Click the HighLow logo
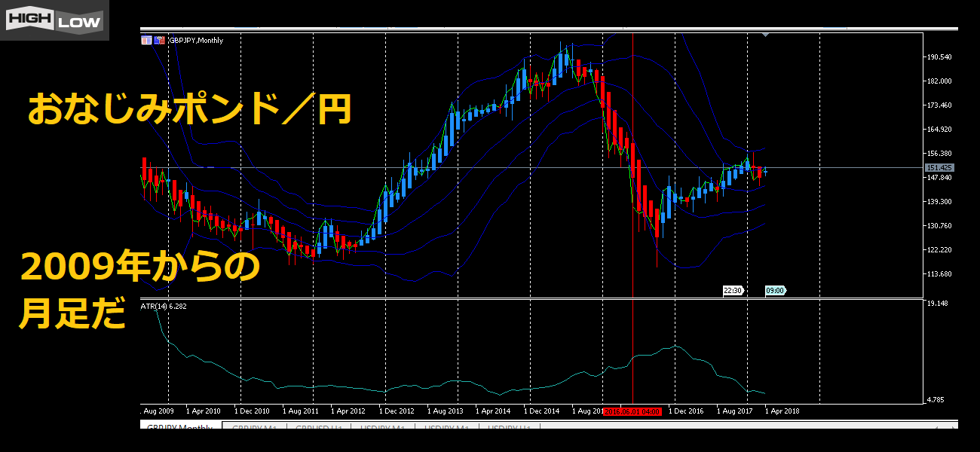Viewport: 980px width, 452px height. tap(54, 20)
